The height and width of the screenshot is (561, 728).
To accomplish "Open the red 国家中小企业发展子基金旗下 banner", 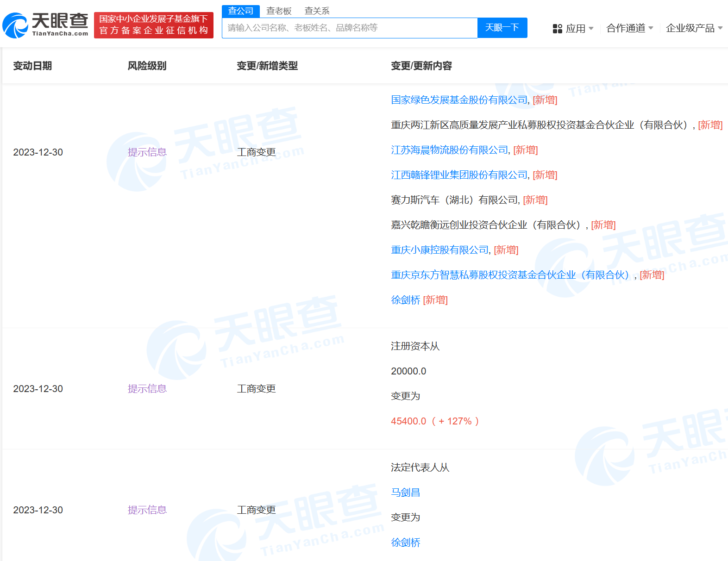I will (x=154, y=25).
